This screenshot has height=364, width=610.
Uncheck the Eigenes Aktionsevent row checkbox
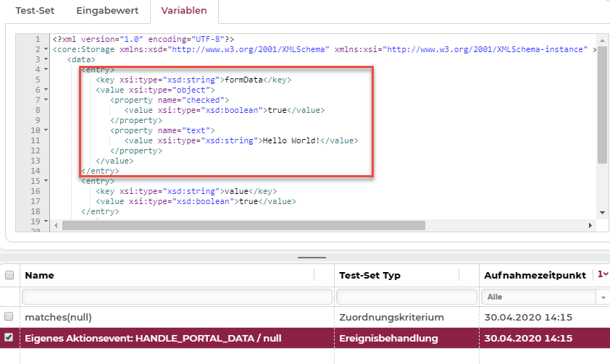tap(9, 338)
